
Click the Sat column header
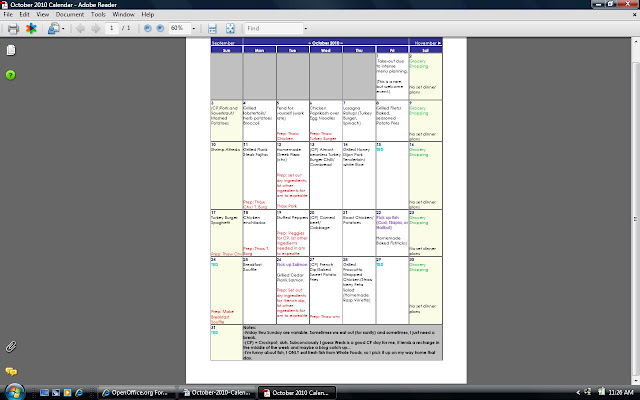[x=425, y=50]
